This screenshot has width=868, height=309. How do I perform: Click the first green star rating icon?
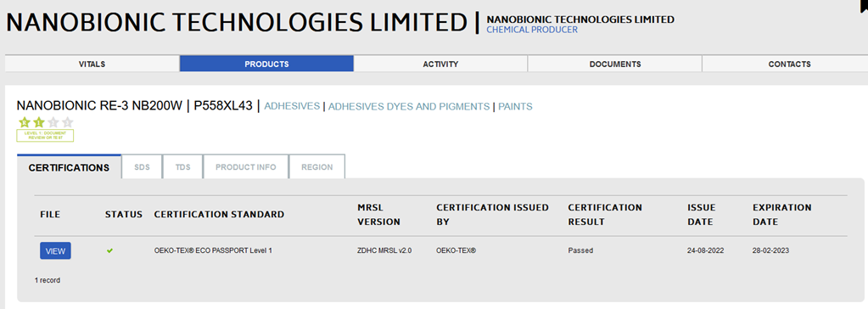[x=25, y=122]
